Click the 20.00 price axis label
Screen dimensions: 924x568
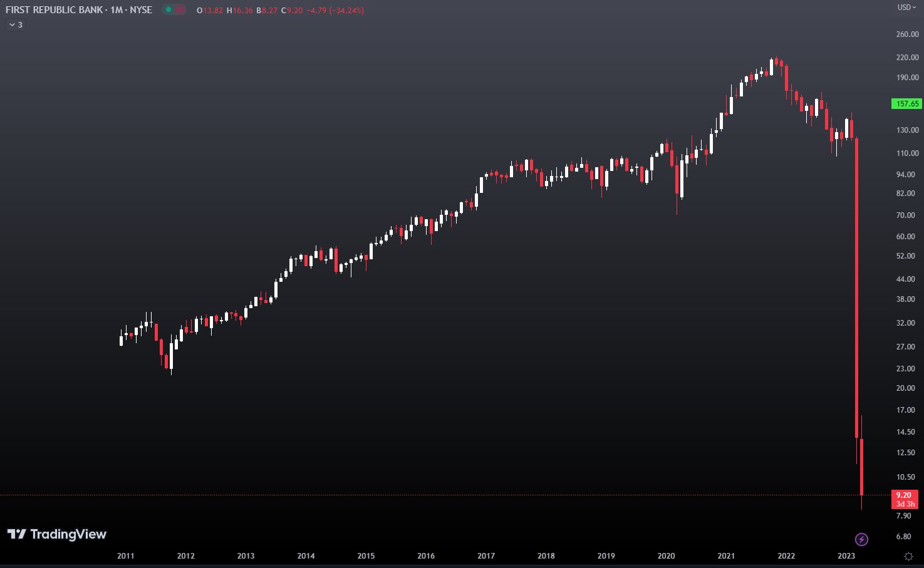pyautogui.click(x=906, y=388)
